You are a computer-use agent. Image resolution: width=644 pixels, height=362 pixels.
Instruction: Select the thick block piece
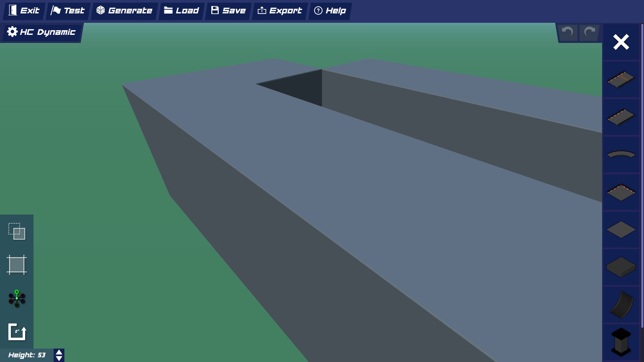tap(621, 267)
